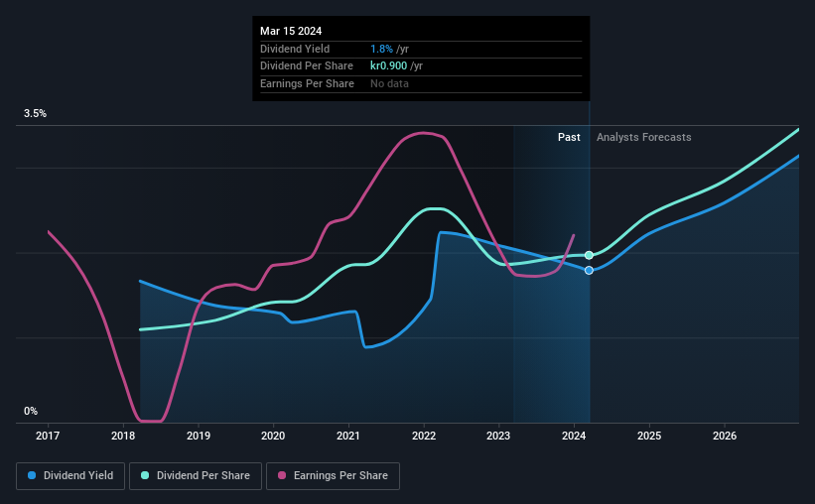This screenshot has width=815, height=504.
Task: Toggle the Earnings Per Share legend button
Action: (x=333, y=476)
